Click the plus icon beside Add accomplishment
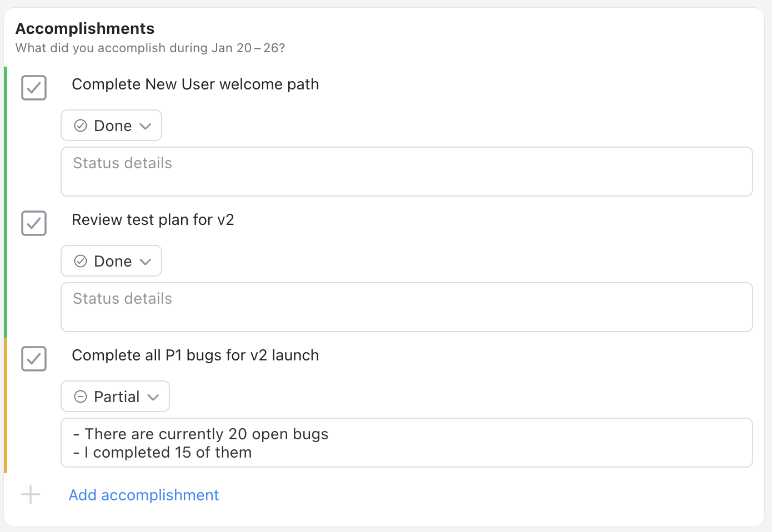Viewport: 772px width, 532px height. (31, 494)
